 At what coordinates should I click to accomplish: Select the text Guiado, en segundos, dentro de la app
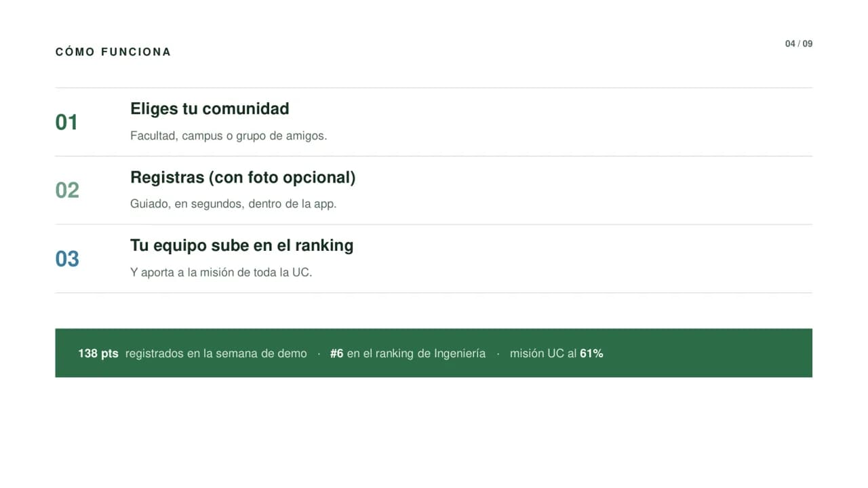click(x=233, y=203)
